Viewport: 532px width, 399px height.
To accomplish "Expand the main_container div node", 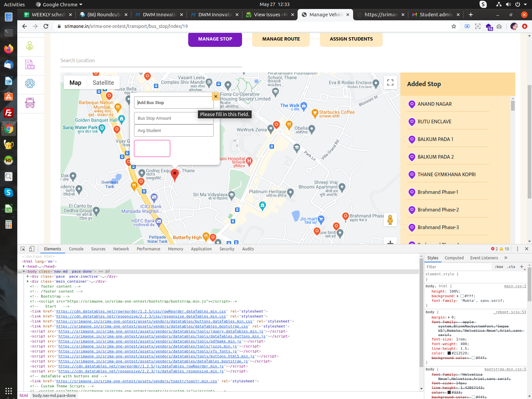I will [28, 281].
